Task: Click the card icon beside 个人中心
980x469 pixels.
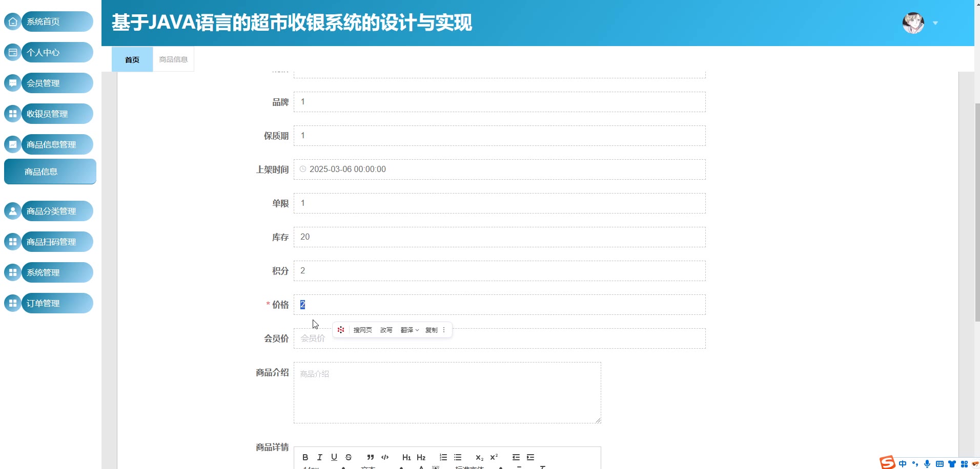Action: (x=13, y=52)
